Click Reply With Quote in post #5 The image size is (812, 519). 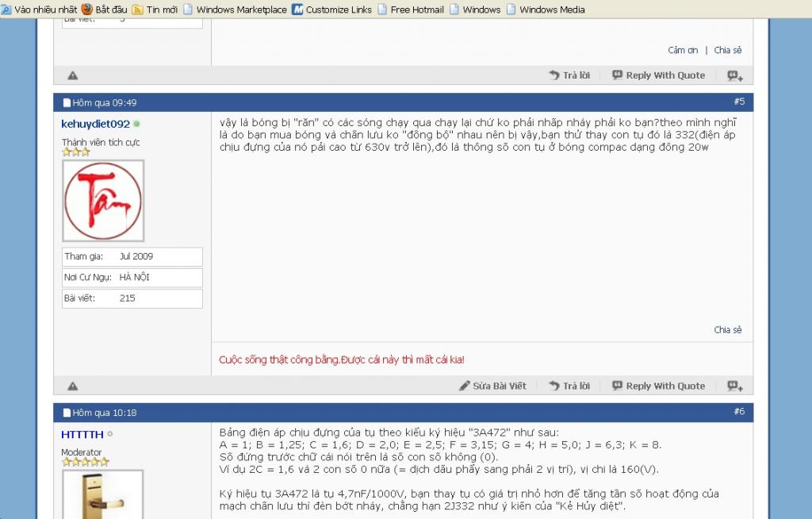coord(658,386)
